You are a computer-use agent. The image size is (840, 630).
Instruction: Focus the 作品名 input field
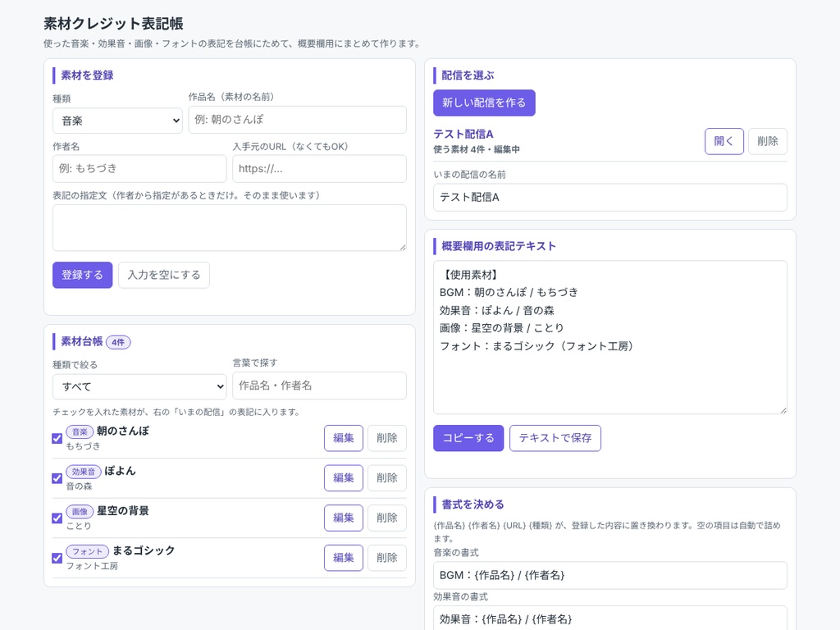click(297, 120)
